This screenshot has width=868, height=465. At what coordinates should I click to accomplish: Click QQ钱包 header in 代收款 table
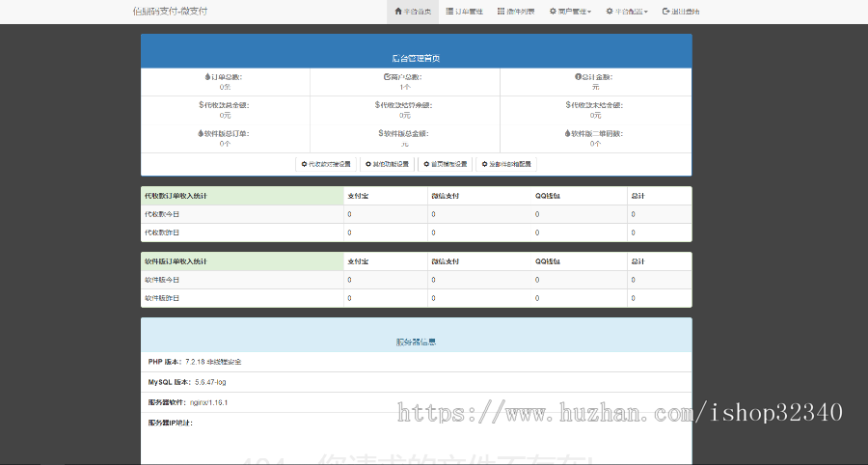click(548, 196)
